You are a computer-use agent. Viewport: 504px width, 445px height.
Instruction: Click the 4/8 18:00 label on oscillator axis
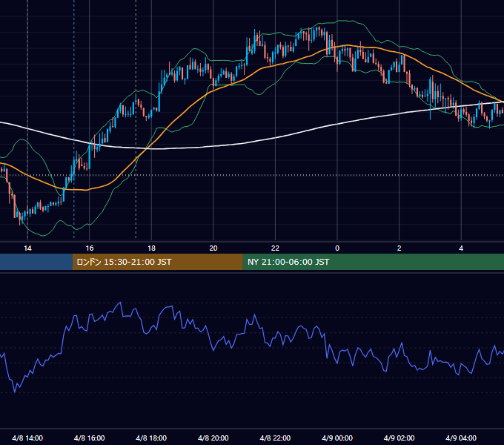click(151, 438)
